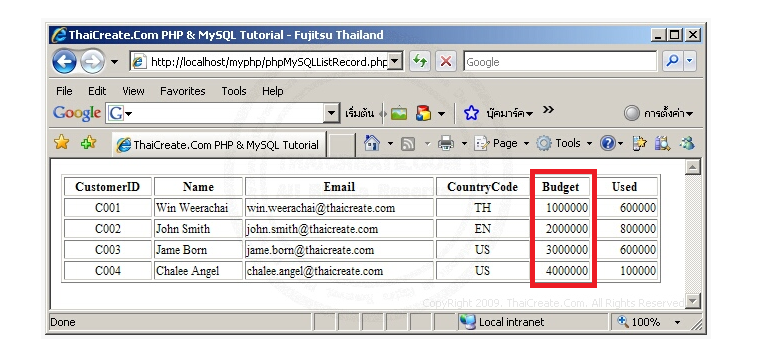Click the Google Toolbar logo
The height and width of the screenshot is (360, 759).
pos(76,113)
